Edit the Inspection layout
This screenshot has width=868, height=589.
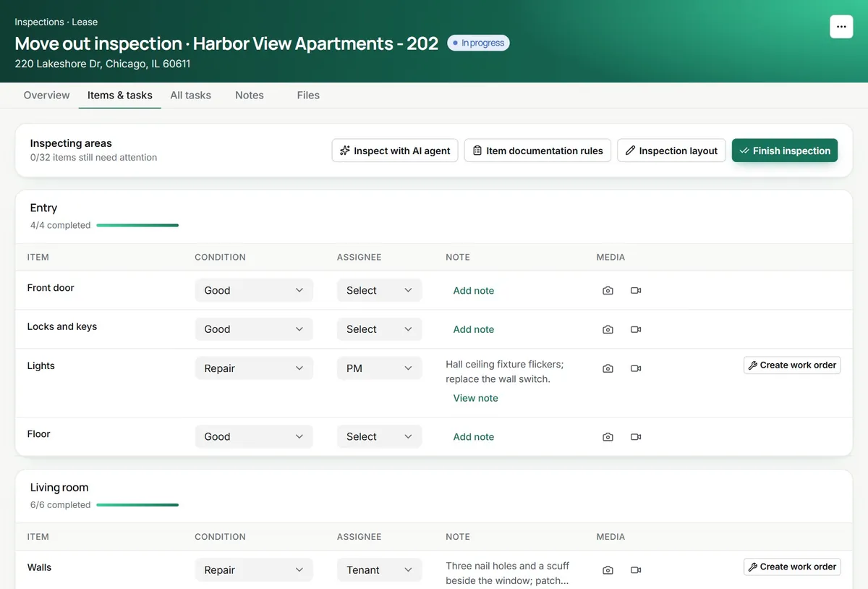(671, 151)
